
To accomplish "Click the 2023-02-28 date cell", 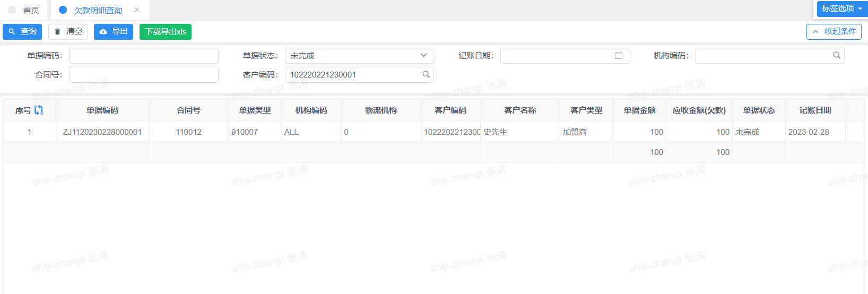I will click(815, 132).
